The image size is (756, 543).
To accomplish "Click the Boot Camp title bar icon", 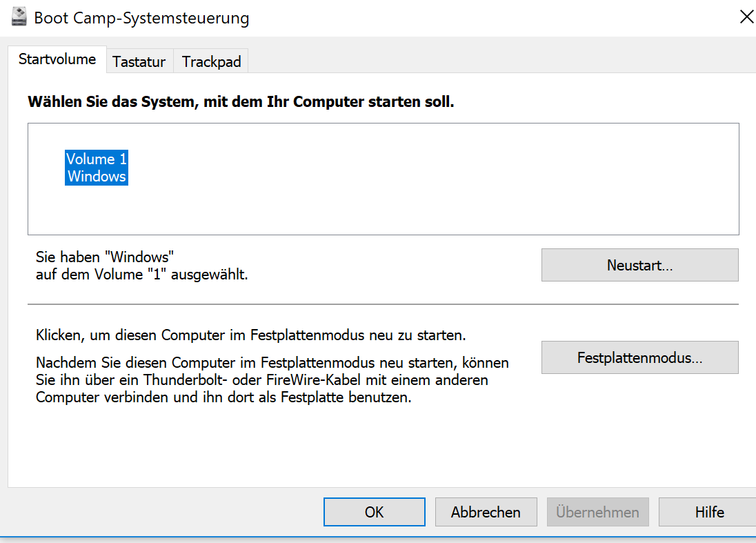I will tap(19, 18).
